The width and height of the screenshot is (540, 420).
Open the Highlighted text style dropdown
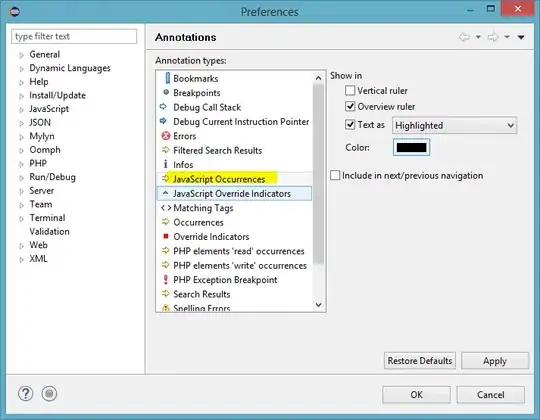(454, 125)
